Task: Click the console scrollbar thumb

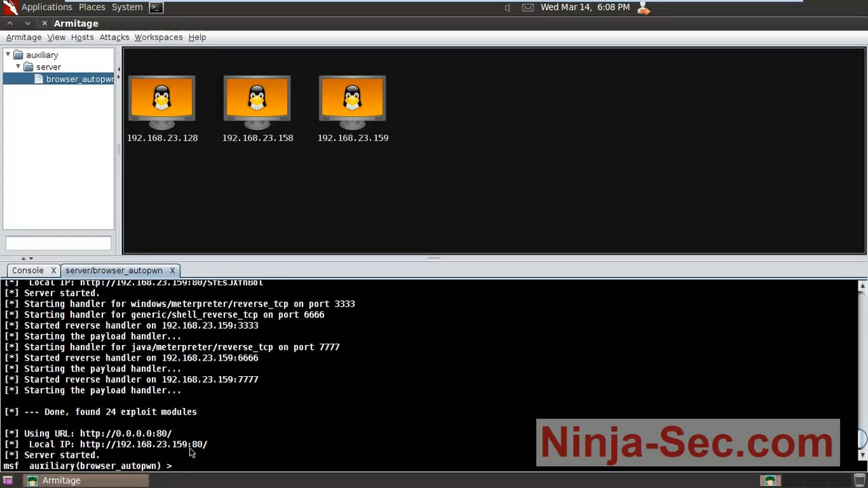Action: click(863, 439)
